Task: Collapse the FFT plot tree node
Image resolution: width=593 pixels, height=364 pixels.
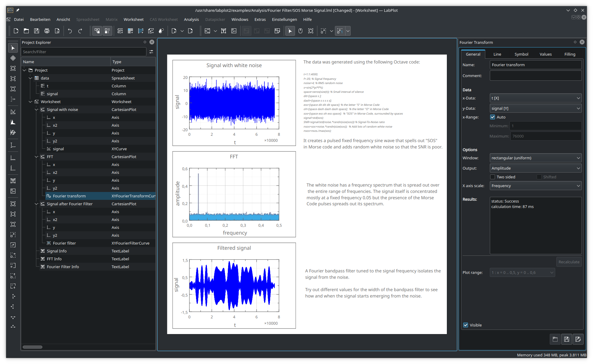Action: pos(36,157)
